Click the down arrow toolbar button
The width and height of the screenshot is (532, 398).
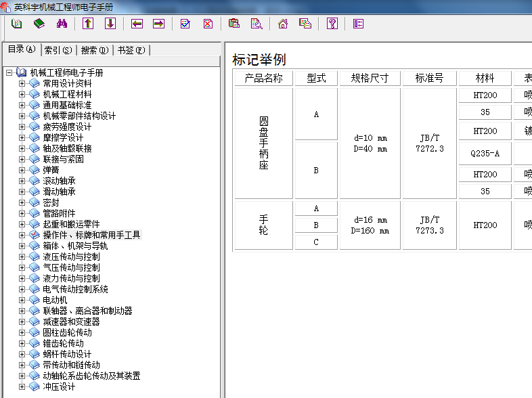(x=110, y=24)
